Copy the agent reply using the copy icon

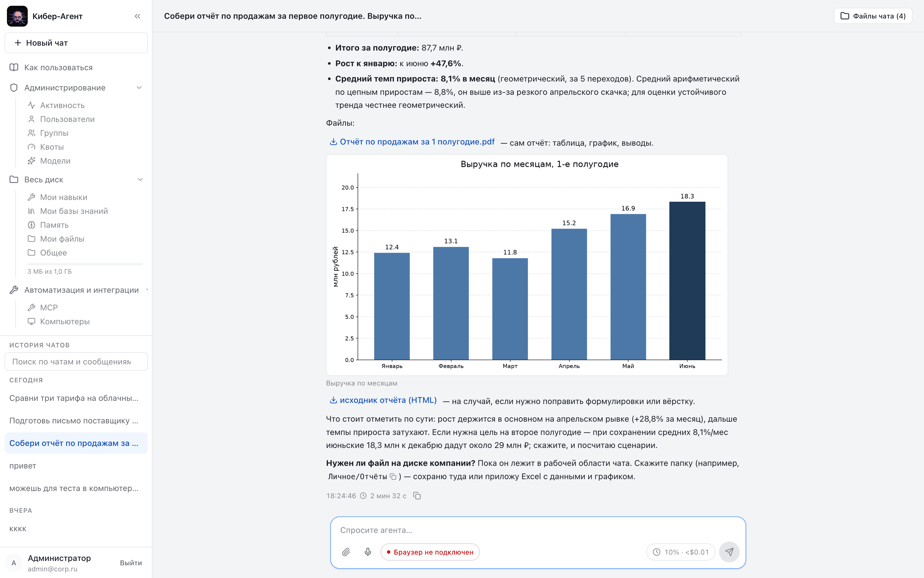(x=417, y=496)
